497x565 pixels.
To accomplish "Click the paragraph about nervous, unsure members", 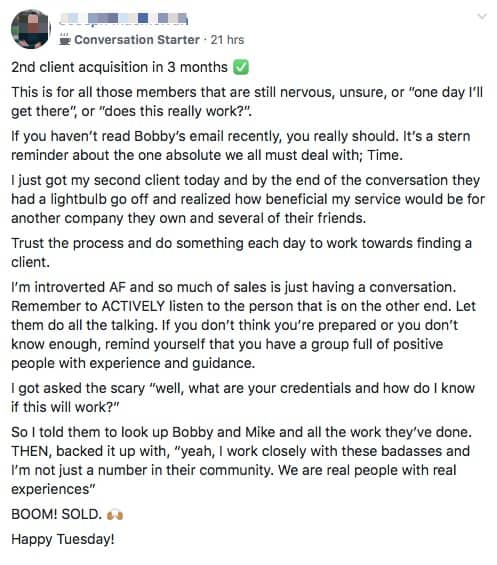I will tap(247, 102).
